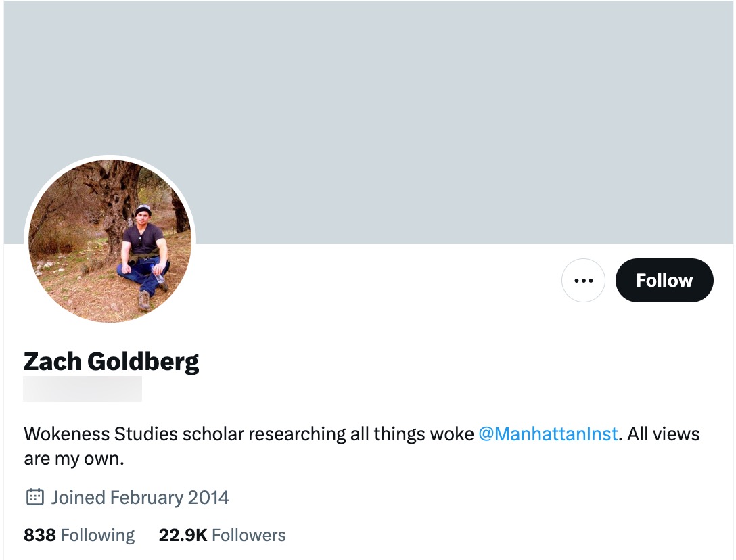The image size is (736, 560).
Task: Select the profile display name Zach Goldberg
Action: (x=111, y=361)
